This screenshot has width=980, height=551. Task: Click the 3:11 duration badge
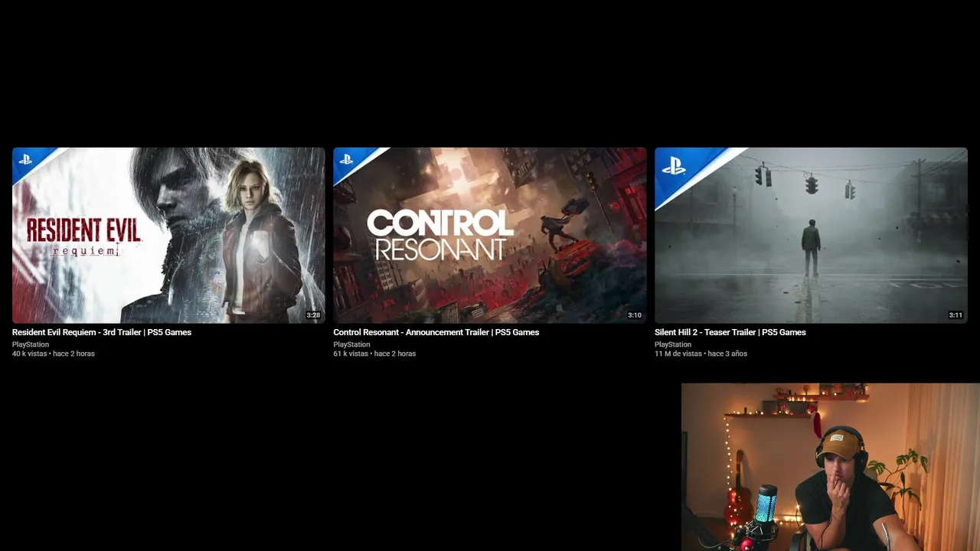pyautogui.click(x=955, y=315)
